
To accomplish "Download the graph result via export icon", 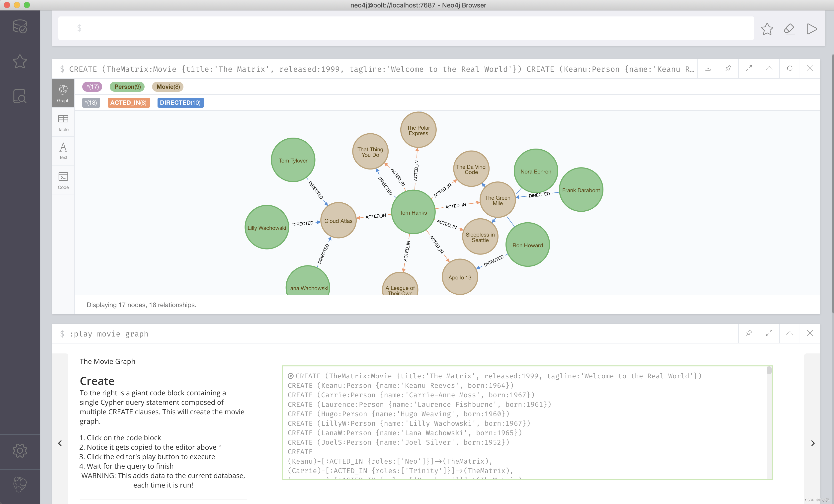I will click(708, 69).
